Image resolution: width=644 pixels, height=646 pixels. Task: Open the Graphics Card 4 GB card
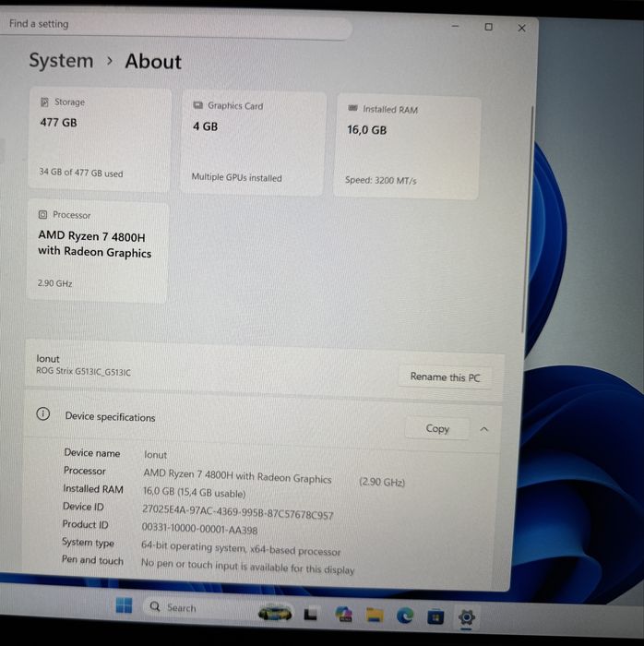point(253,143)
